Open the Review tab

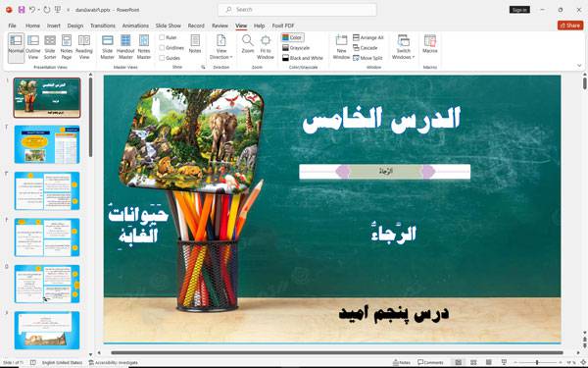point(220,26)
